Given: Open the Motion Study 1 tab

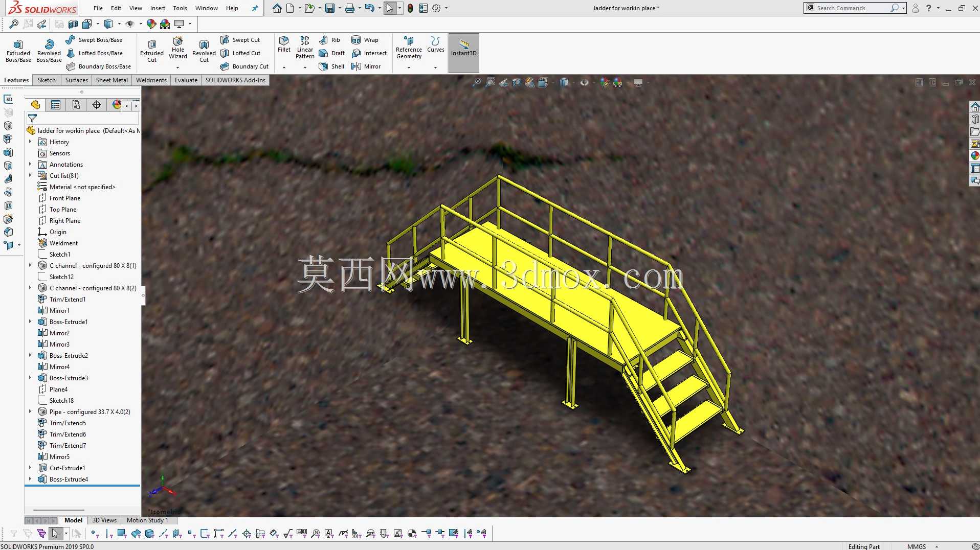Looking at the screenshot, I should 147,520.
